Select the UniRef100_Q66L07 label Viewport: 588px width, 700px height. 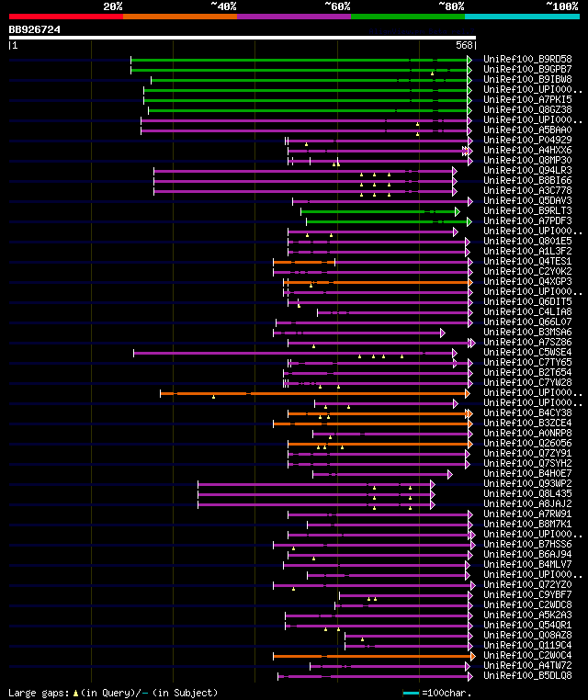527,322
